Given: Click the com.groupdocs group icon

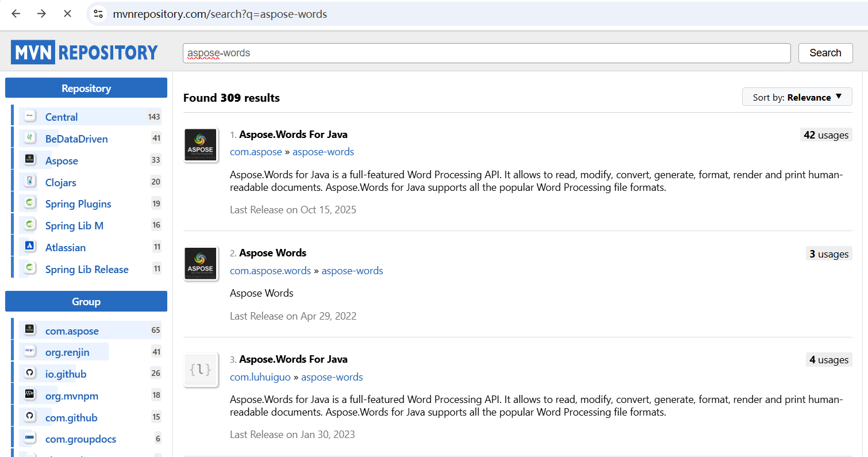Looking at the screenshot, I should 30,438.
